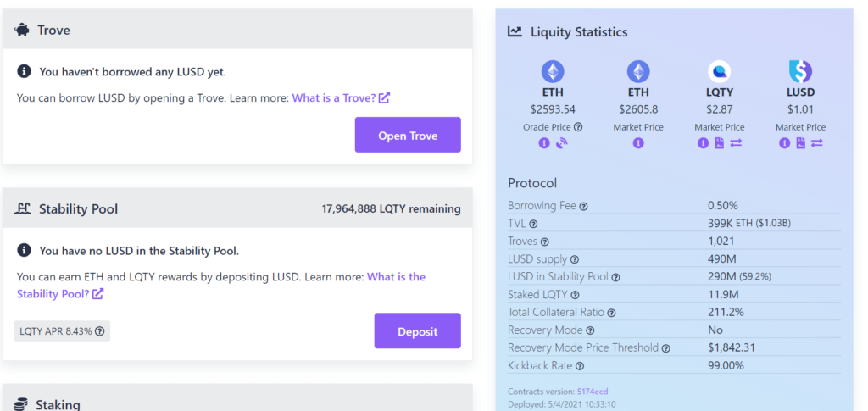The image size is (868, 411).
Task: Show help for Oracle Price
Action: click(578, 127)
